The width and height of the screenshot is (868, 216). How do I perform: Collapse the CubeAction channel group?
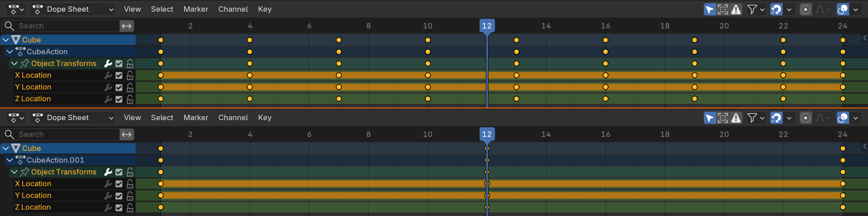[x=9, y=52]
